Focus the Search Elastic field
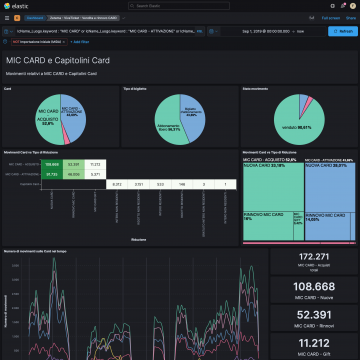The image size is (360, 360). 179,6
